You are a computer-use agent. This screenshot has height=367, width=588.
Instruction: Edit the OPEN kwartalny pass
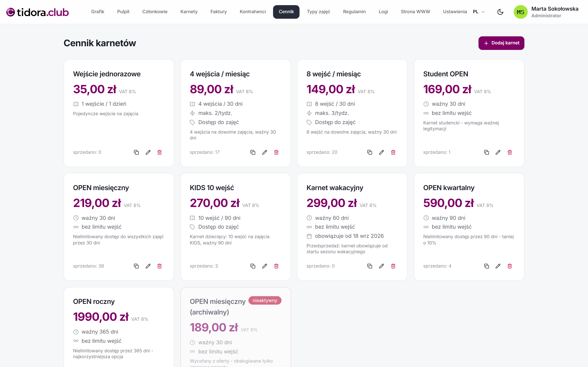[498, 266]
